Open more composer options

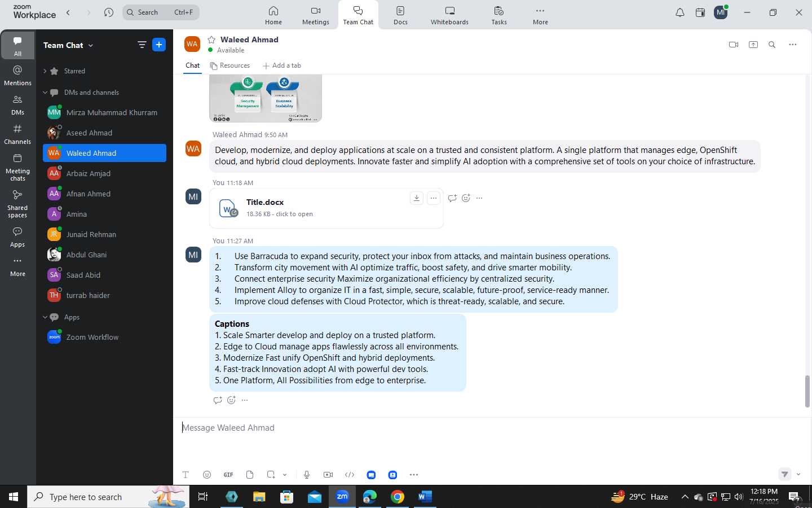click(414, 475)
